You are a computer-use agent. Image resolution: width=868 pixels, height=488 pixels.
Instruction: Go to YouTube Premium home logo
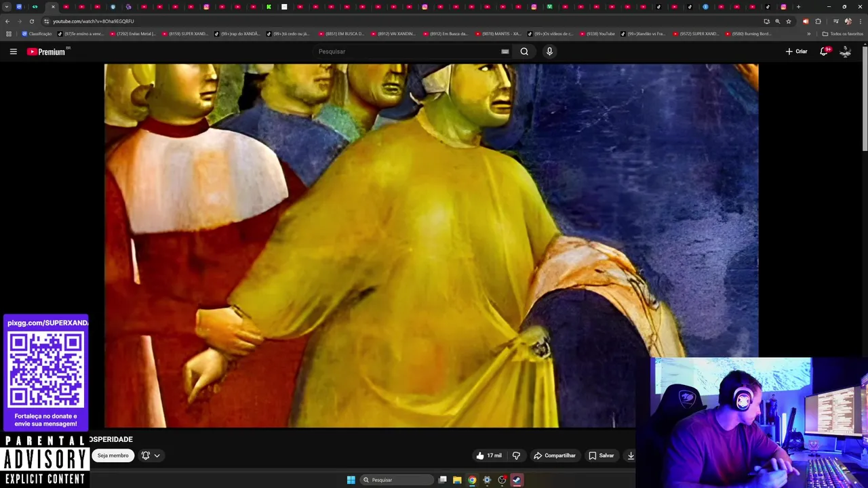pos(46,52)
